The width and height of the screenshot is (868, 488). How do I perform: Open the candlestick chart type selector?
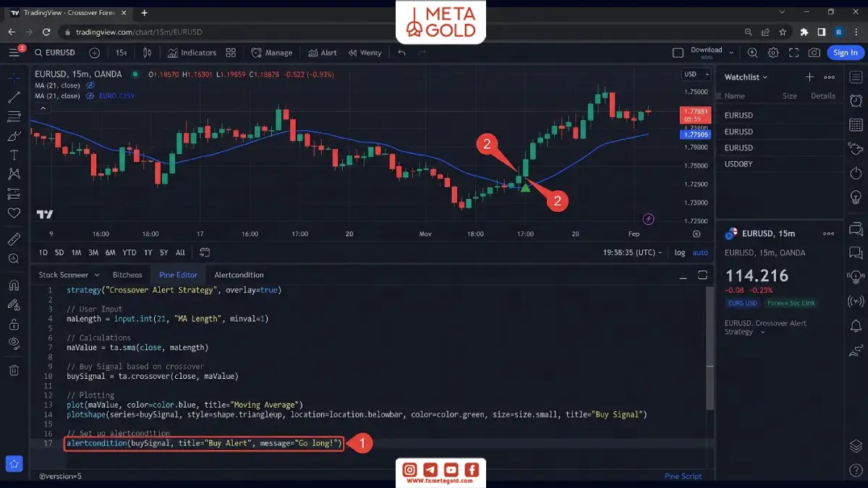click(148, 53)
